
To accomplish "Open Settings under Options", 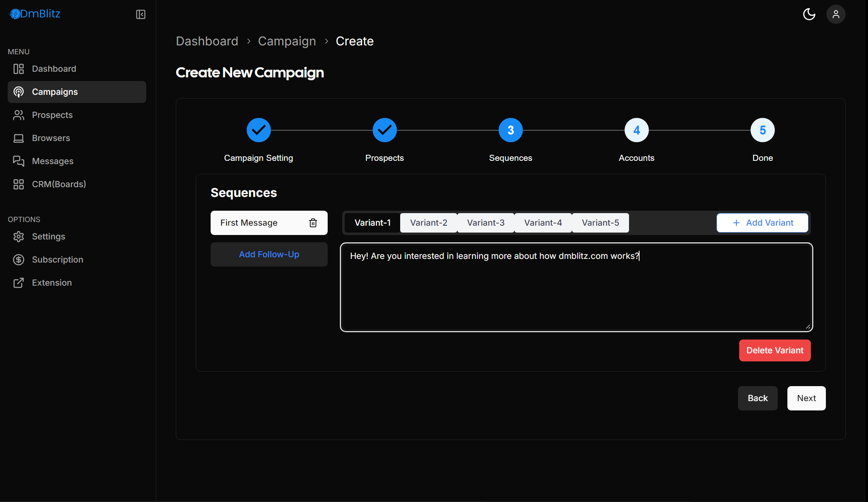I will (x=77, y=237).
